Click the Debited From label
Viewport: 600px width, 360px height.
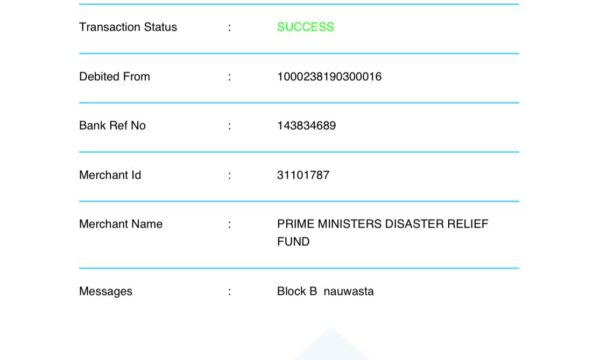(x=114, y=77)
